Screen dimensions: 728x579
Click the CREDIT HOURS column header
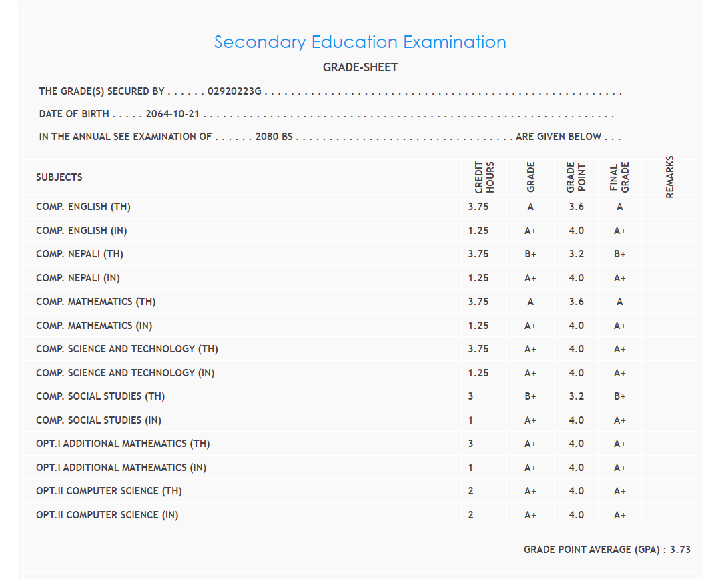(484, 177)
